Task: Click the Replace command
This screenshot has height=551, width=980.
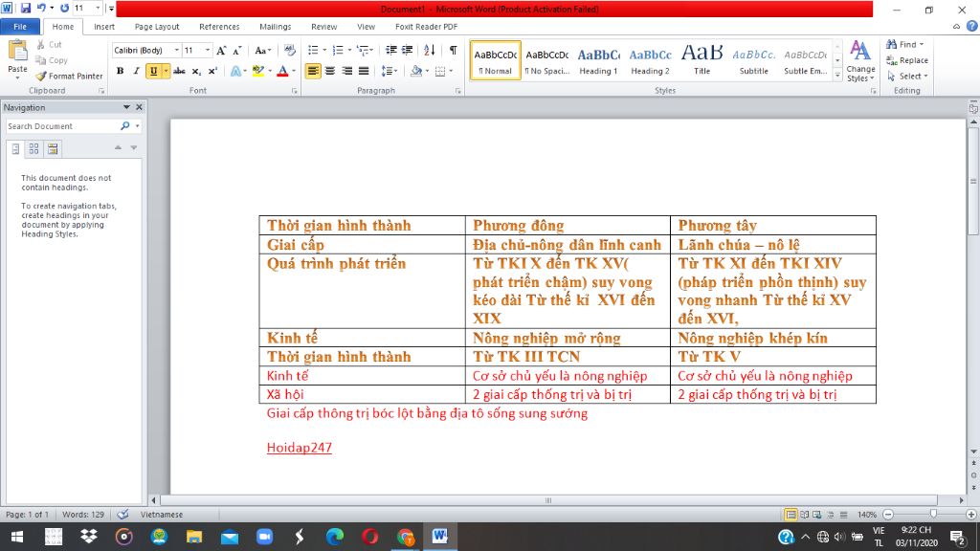Action: pos(907,60)
